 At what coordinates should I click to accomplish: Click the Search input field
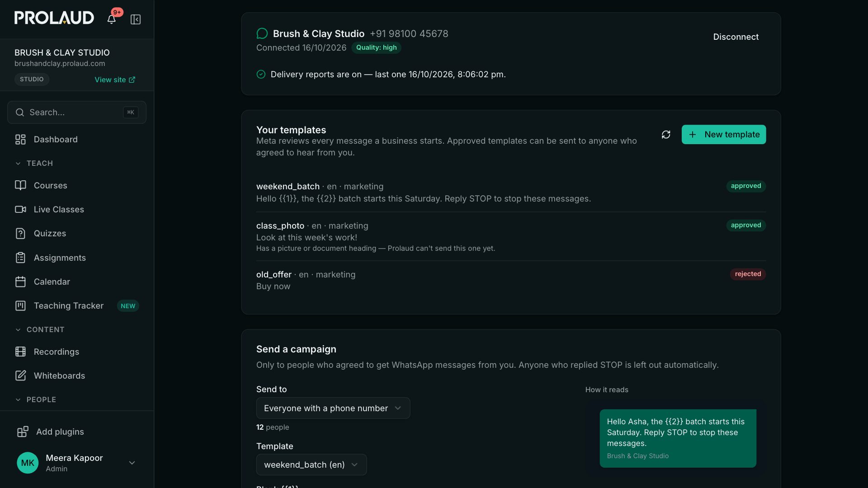tap(77, 113)
